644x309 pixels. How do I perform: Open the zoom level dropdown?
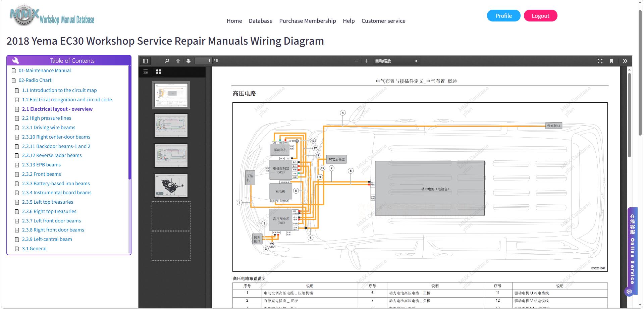click(396, 61)
